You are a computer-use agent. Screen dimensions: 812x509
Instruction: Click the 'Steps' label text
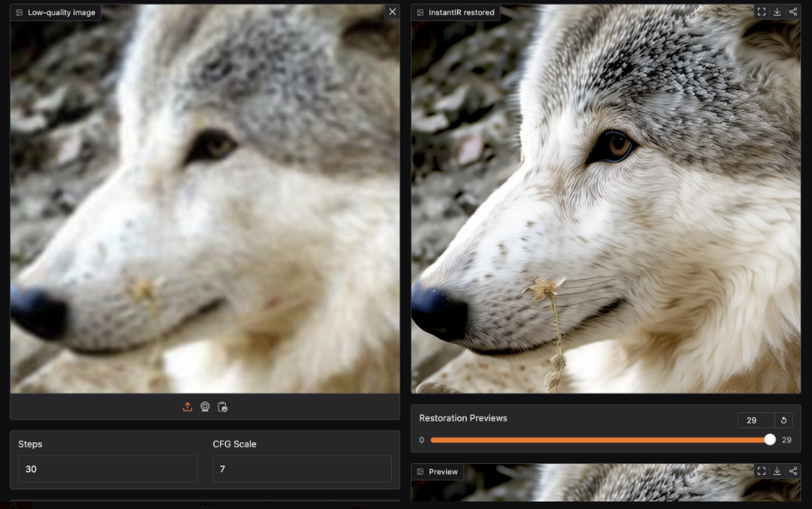coord(30,444)
